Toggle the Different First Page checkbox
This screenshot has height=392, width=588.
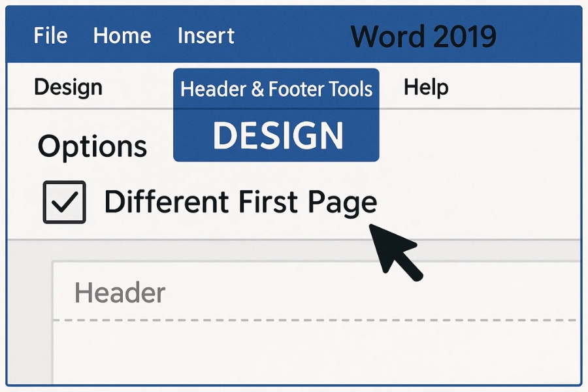pos(63,201)
